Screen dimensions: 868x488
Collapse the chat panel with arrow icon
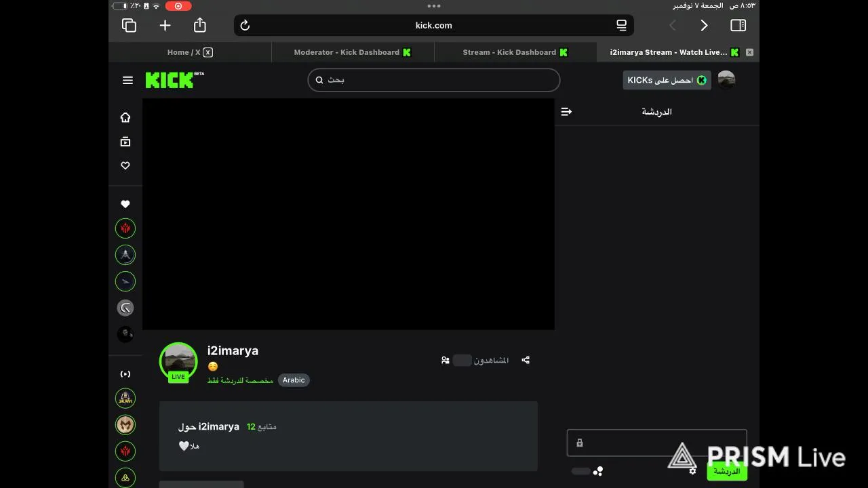coord(566,112)
